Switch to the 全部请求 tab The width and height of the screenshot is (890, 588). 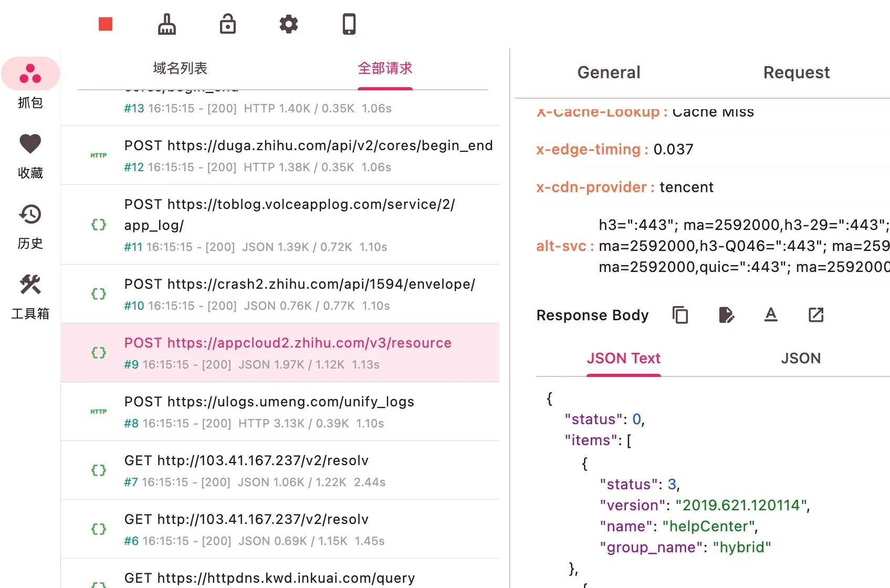pos(385,68)
